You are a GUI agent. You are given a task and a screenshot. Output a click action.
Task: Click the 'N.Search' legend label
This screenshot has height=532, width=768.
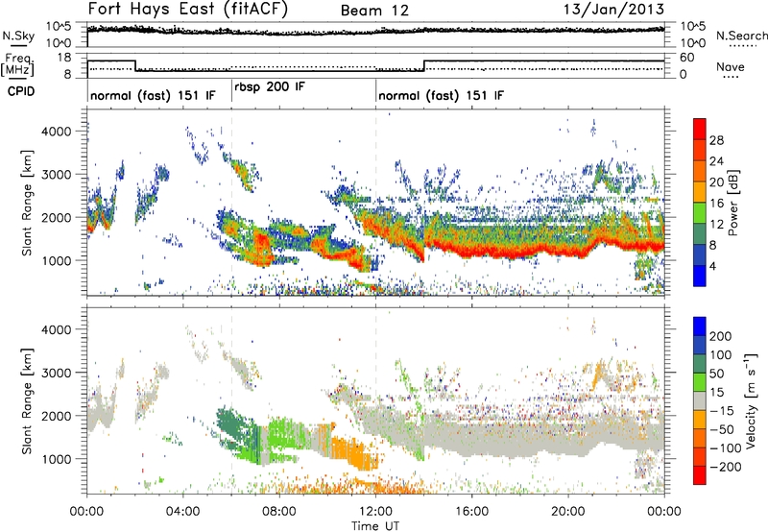coord(741,36)
